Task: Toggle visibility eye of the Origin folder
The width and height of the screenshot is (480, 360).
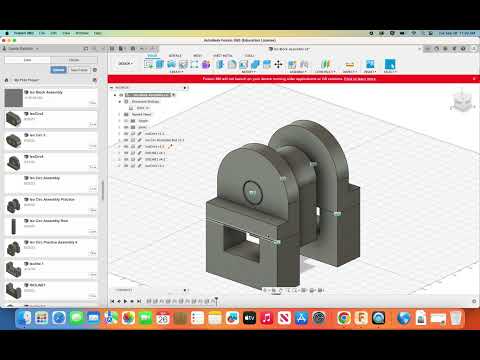Action: coord(126,121)
